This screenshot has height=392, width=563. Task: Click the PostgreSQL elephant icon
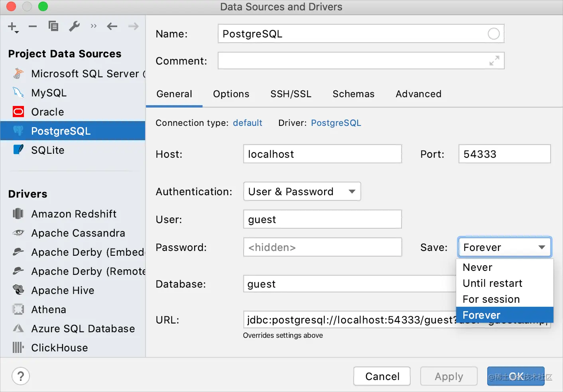18,131
